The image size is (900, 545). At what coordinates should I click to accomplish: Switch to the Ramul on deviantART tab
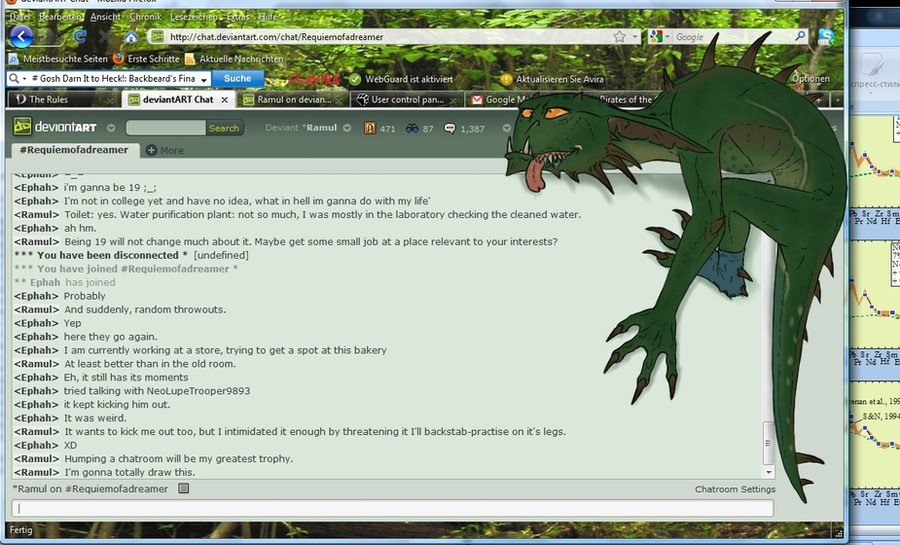click(x=292, y=99)
